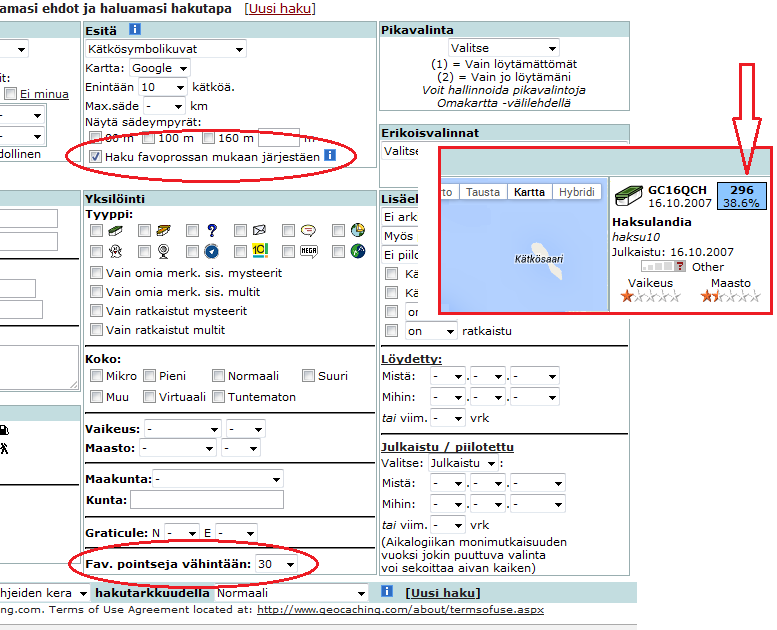Click the traditional cache type icon
This screenshot has width=777, height=630.
tap(115, 231)
